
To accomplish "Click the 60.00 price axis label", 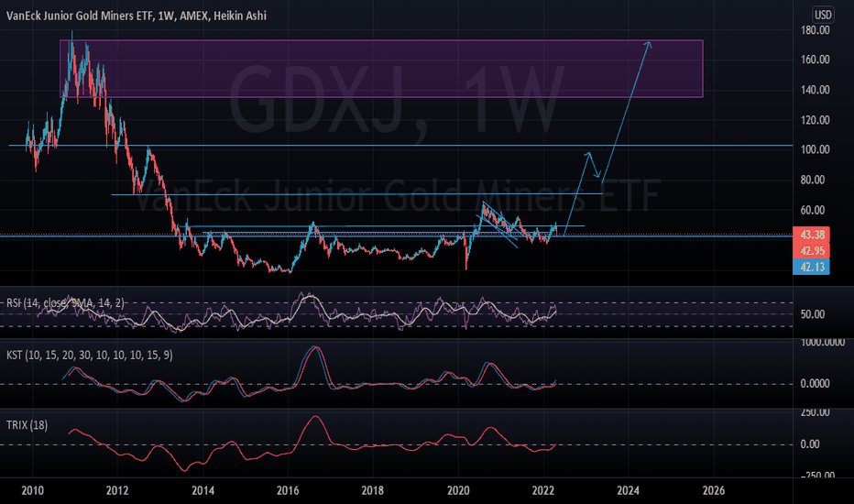I will click(813, 211).
